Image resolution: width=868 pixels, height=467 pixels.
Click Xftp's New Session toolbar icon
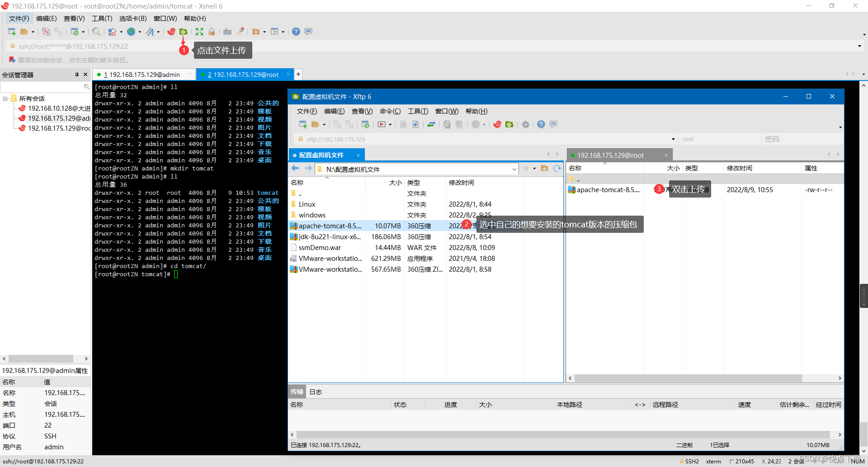[x=303, y=124]
